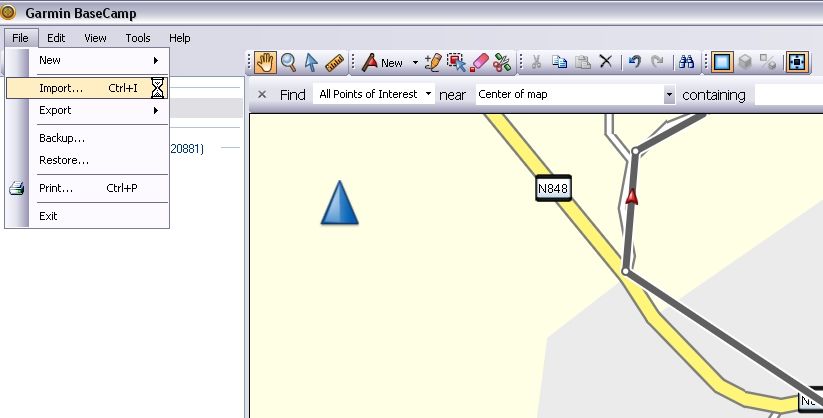Select the Divide scissors tool

click(502, 62)
